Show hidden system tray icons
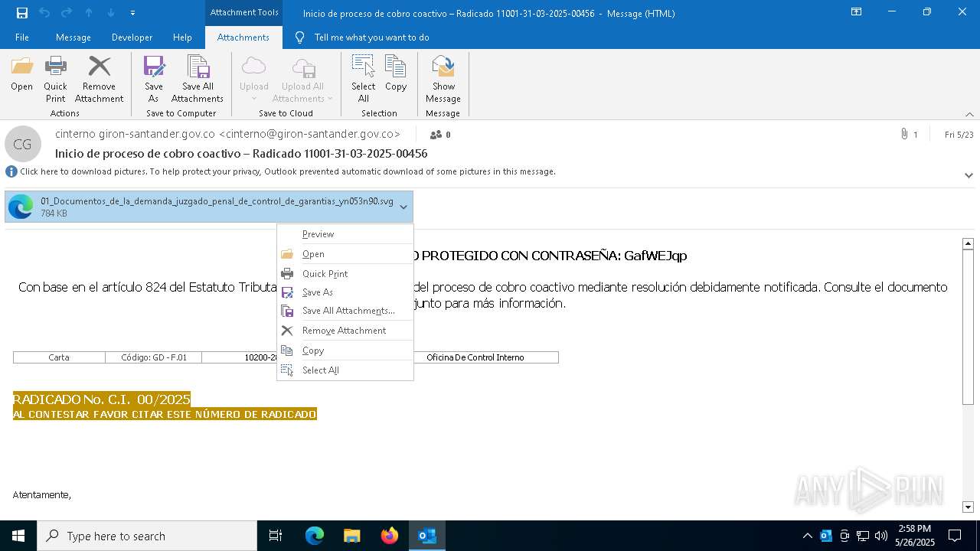 [808, 536]
